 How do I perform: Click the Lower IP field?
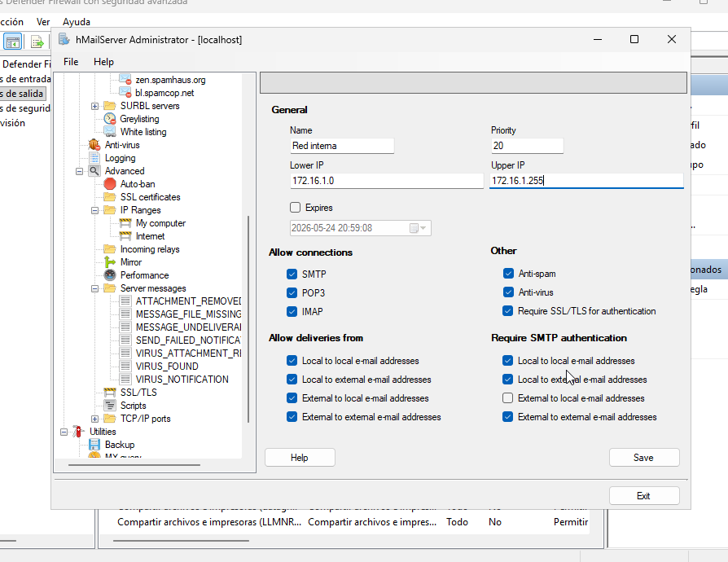click(x=386, y=181)
